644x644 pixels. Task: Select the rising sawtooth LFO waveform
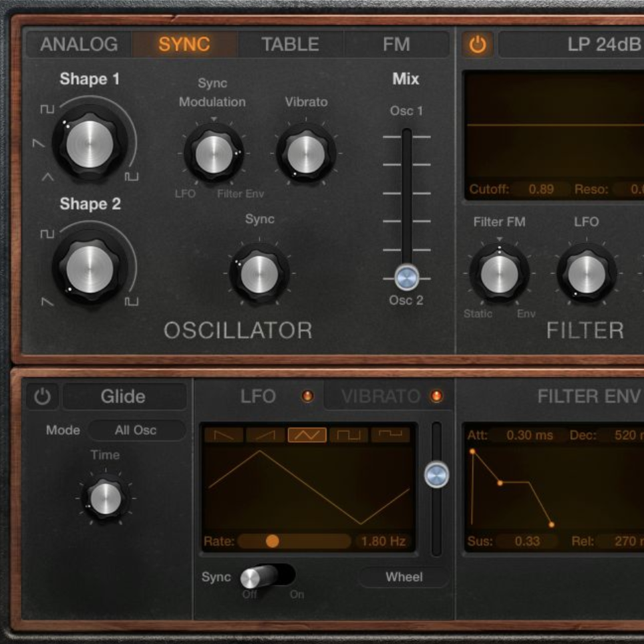pyautogui.click(x=265, y=435)
